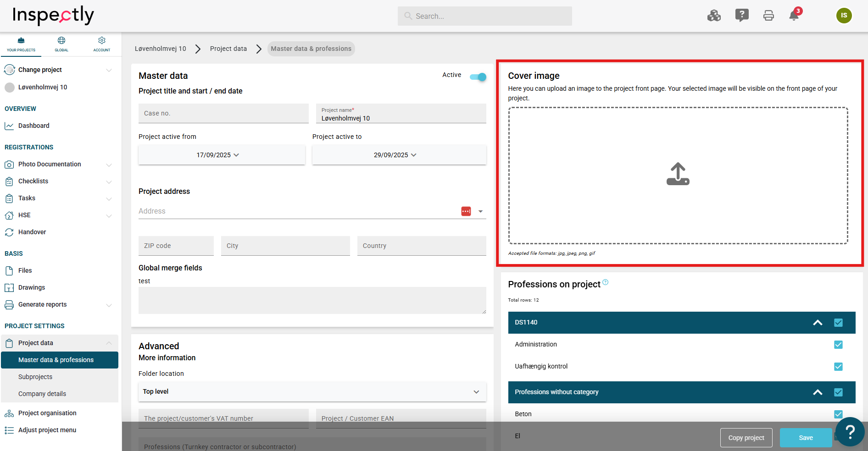Switch to the Global tab

coord(61,44)
